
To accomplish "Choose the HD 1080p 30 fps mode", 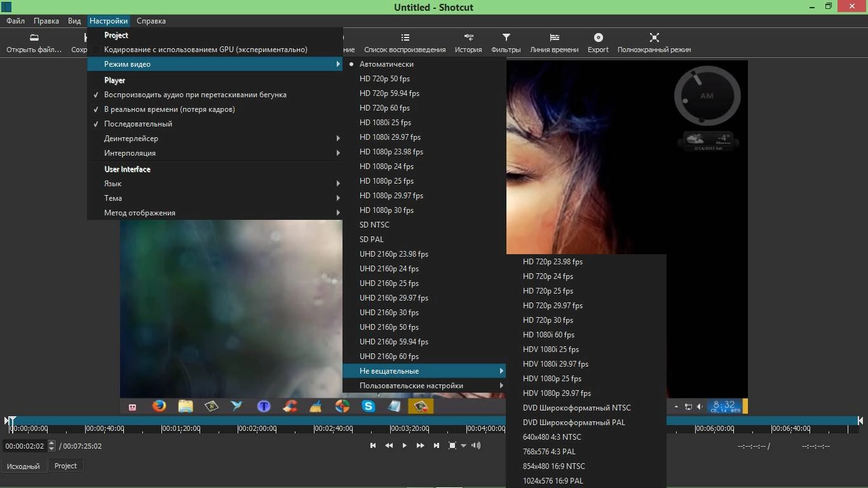I will coord(424,210).
